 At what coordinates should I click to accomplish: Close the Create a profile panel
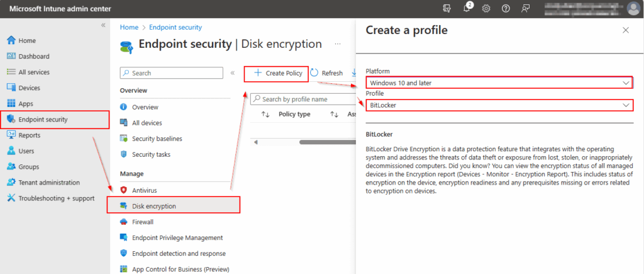[625, 30]
